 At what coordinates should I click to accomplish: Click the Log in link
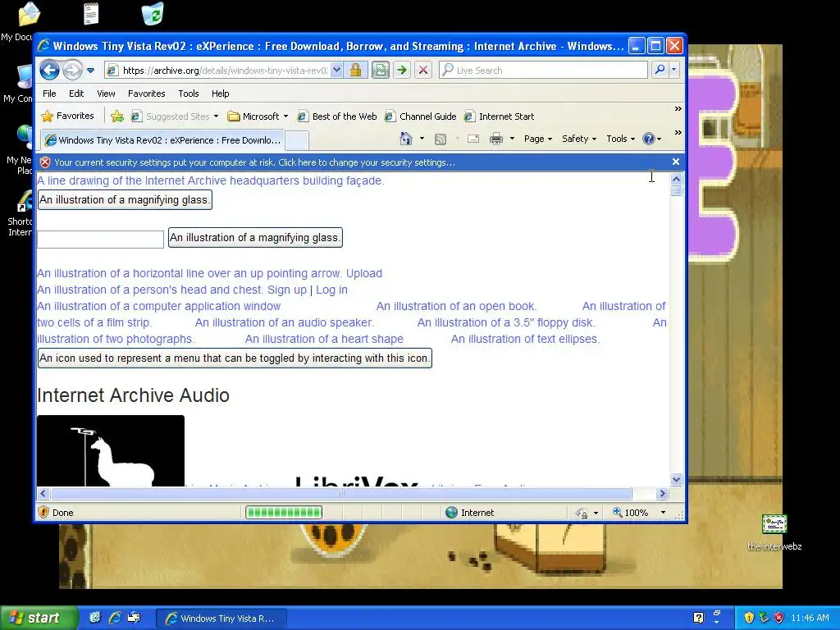click(x=331, y=290)
